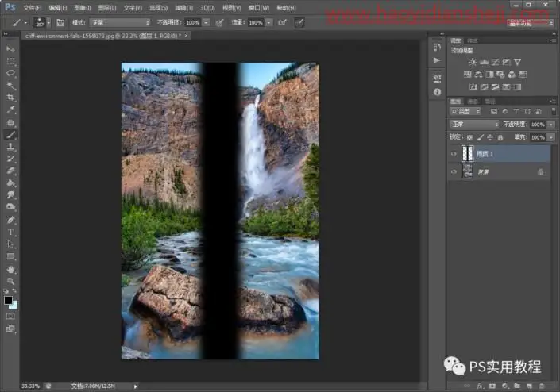Add a Color Balance adjustment
The image size is (560, 392).
coord(478,75)
